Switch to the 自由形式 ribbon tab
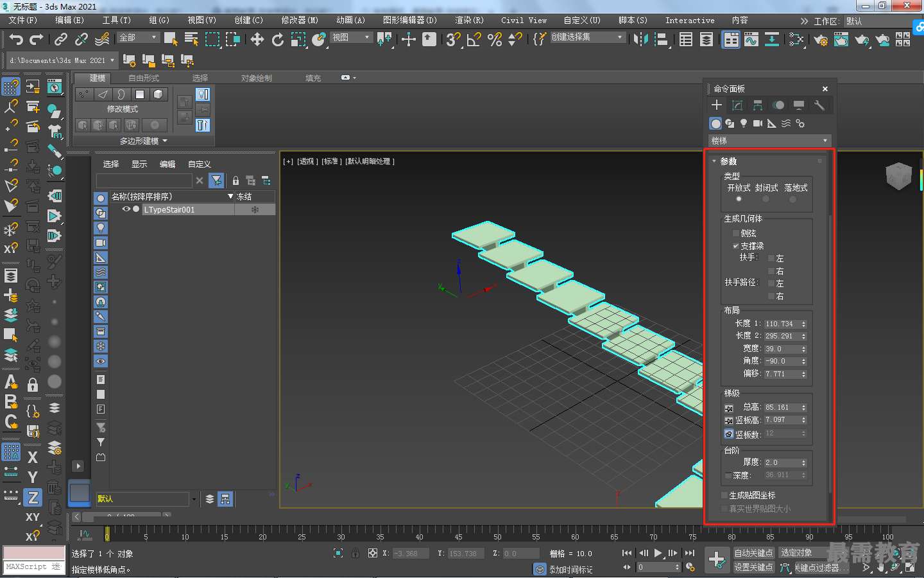Screen dimensions: 924x578 click(x=144, y=78)
